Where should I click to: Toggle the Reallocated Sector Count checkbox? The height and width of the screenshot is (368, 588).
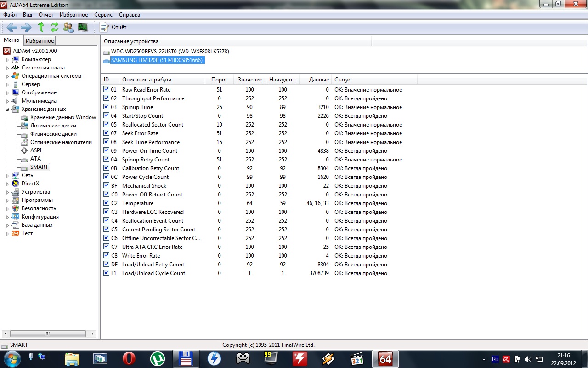(107, 125)
